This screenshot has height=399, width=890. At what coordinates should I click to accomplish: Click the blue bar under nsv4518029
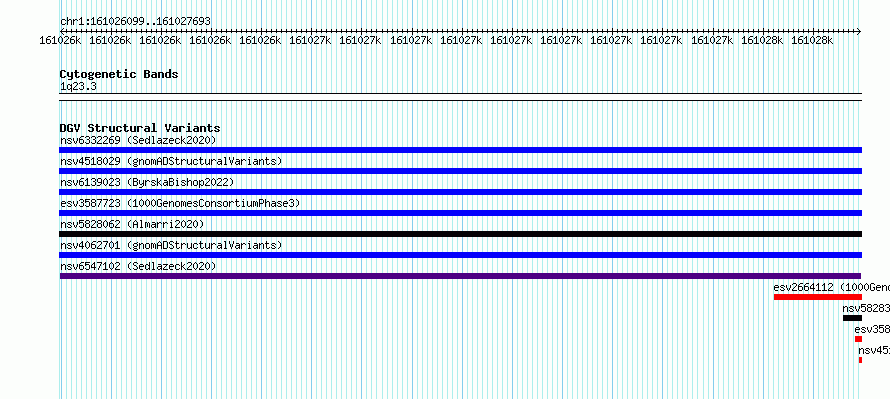[460, 171]
